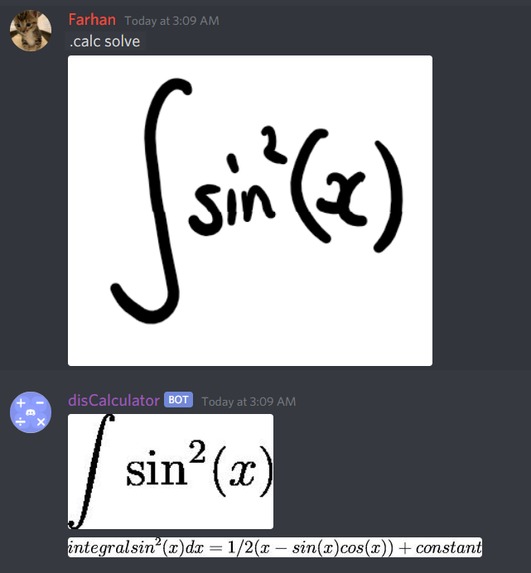Click the "+ constant" part of solution

(440, 548)
